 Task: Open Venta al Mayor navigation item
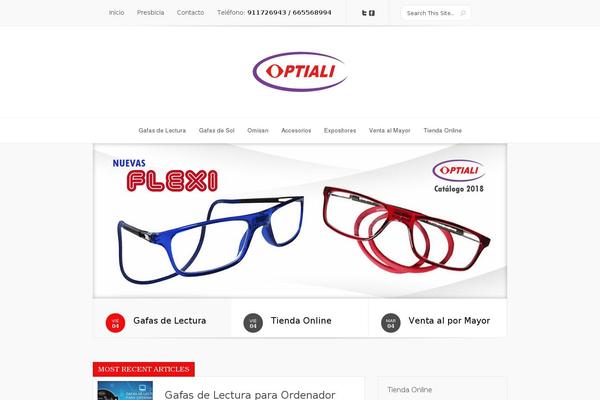[x=390, y=131]
